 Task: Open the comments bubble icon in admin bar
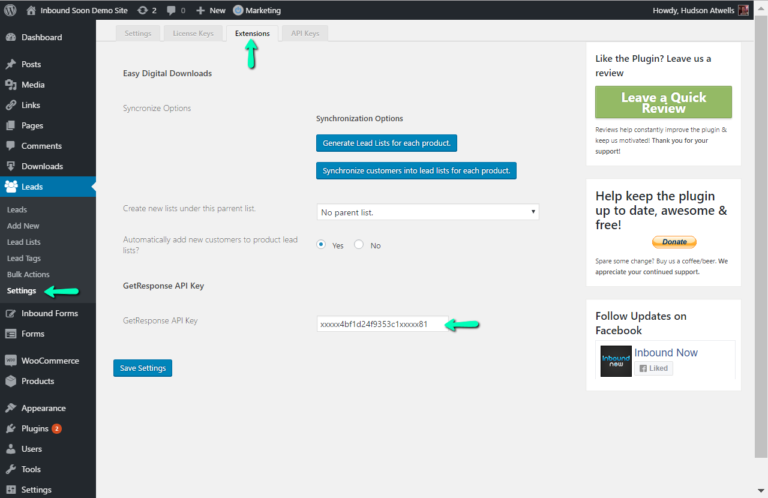pyautogui.click(x=170, y=10)
